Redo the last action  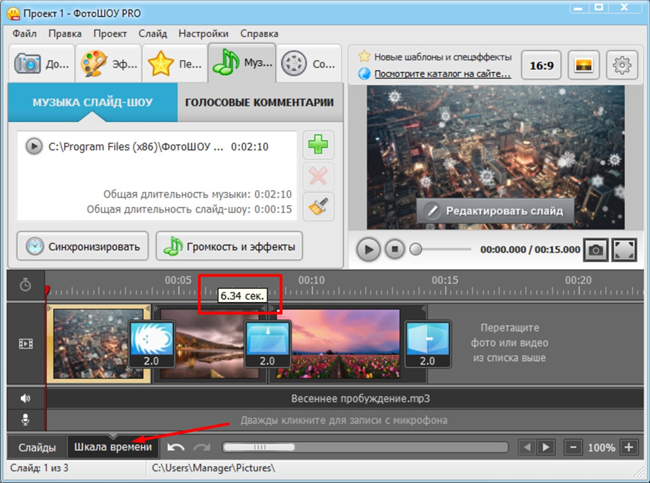[x=202, y=447]
